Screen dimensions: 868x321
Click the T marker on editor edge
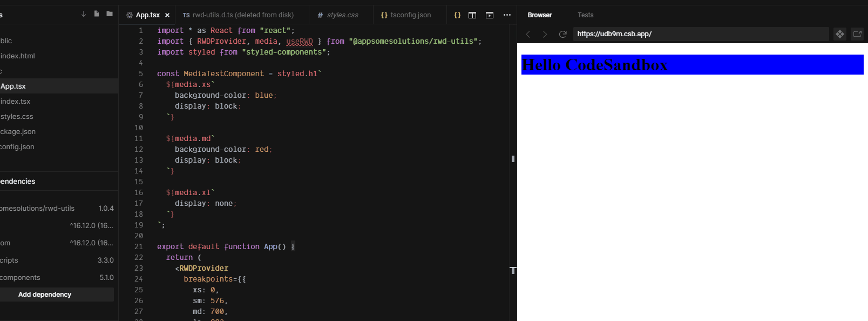[513, 270]
